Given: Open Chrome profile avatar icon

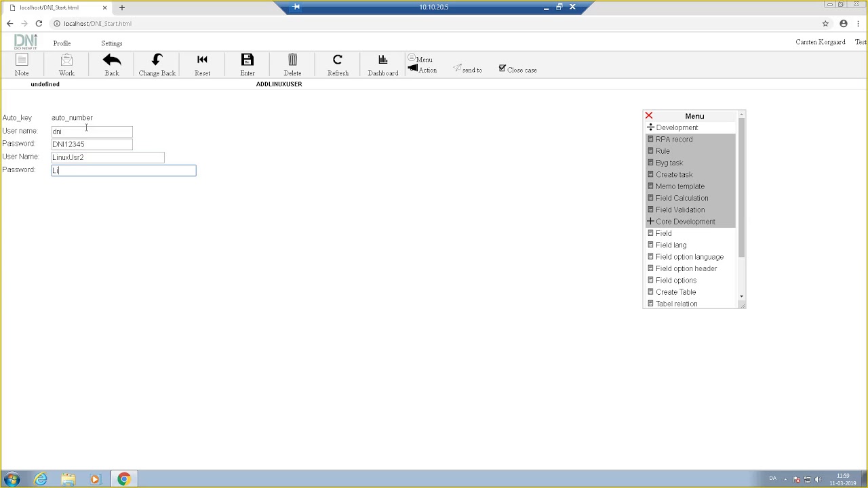Looking at the screenshot, I should click(844, 24).
